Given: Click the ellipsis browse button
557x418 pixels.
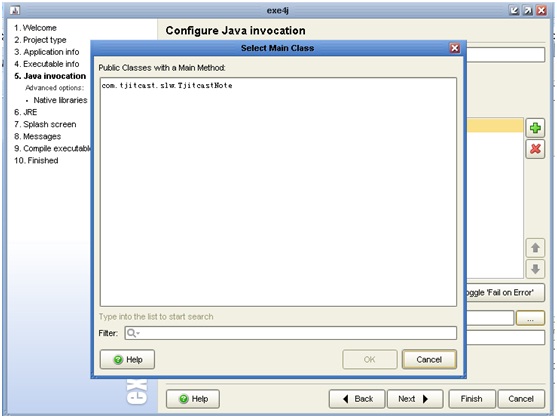Looking at the screenshot, I should pos(530,318).
